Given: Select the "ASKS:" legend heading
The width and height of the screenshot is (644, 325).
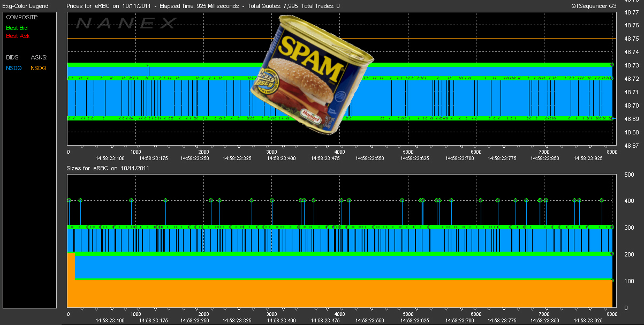Looking at the screenshot, I should pyautogui.click(x=39, y=57).
